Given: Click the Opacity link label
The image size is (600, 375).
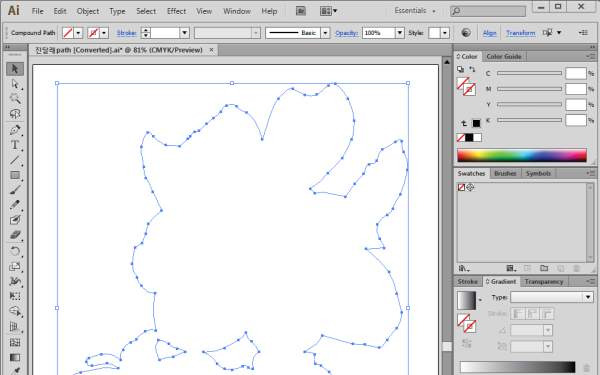Looking at the screenshot, I should pos(346,33).
